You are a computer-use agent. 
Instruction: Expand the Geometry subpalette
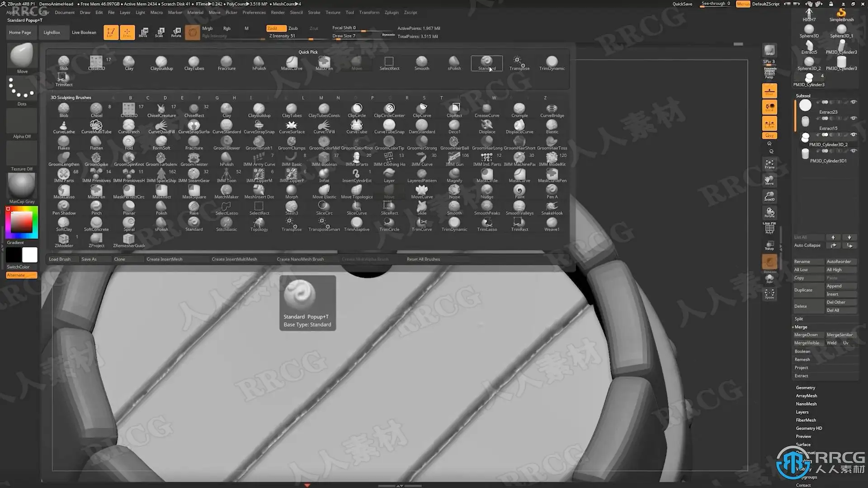tap(805, 388)
